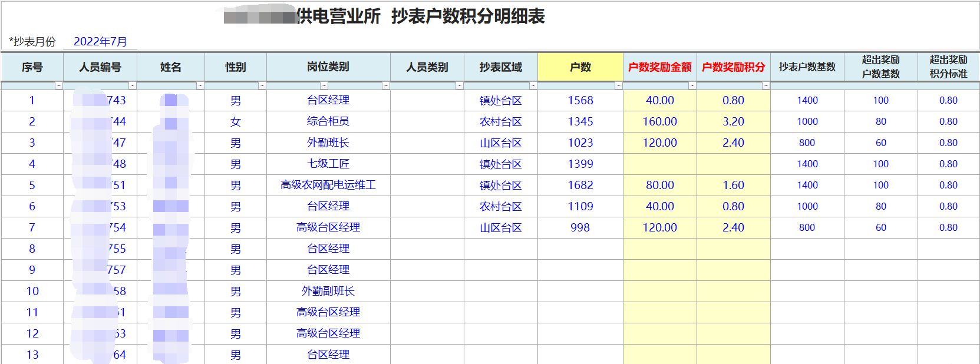The image size is (980, 364).
Task: Open the 户数奖励积分 filter arrow
Action: click(765, 86)
